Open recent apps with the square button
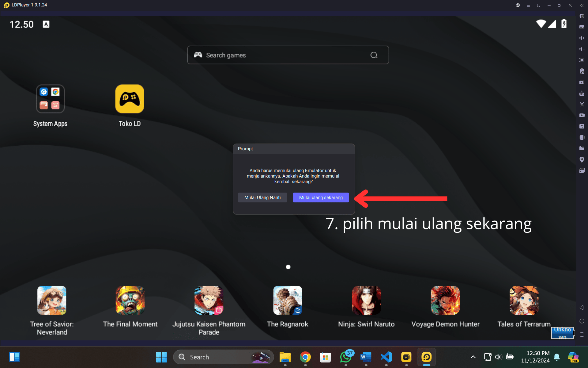Viewport: 588px width, 368px height. (x=582, y=334)
